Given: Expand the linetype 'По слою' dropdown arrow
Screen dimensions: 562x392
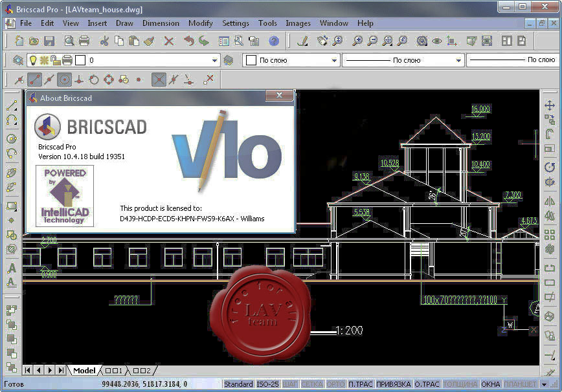Looking at the screenshot, I should coord(458,60).
